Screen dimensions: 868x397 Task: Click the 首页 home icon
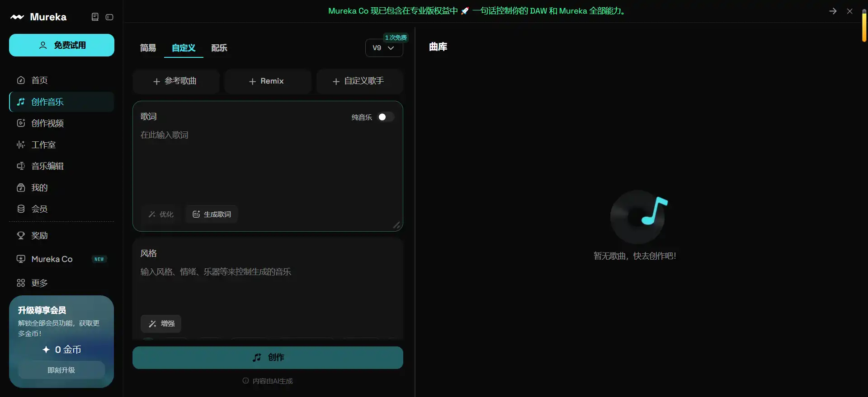coord(21,80)
